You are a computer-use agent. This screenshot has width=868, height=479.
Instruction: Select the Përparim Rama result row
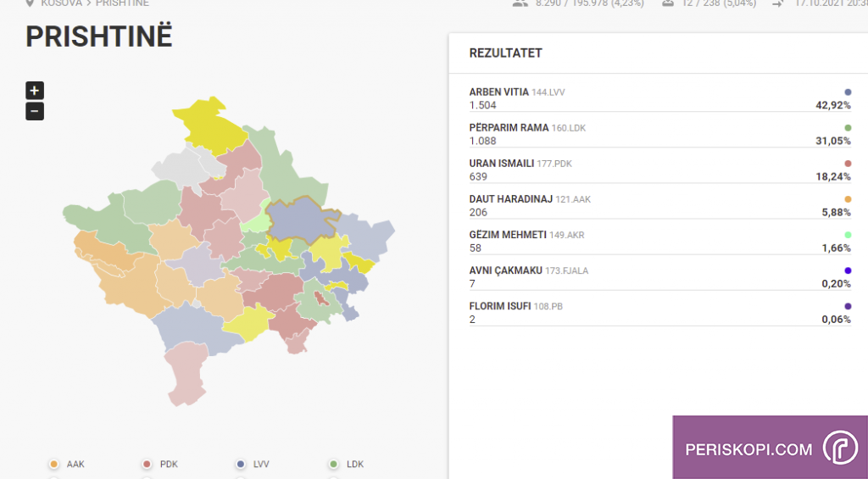coord(659,134)
